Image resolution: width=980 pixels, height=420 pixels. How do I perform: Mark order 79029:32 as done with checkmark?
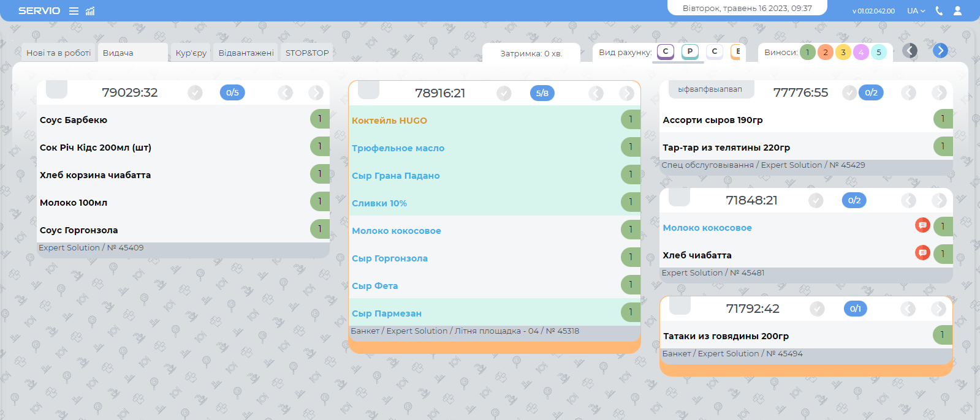coord(195,92)
